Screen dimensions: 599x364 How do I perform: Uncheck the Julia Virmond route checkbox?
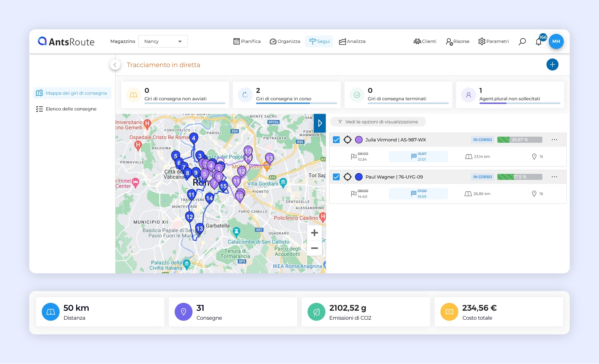336,140
